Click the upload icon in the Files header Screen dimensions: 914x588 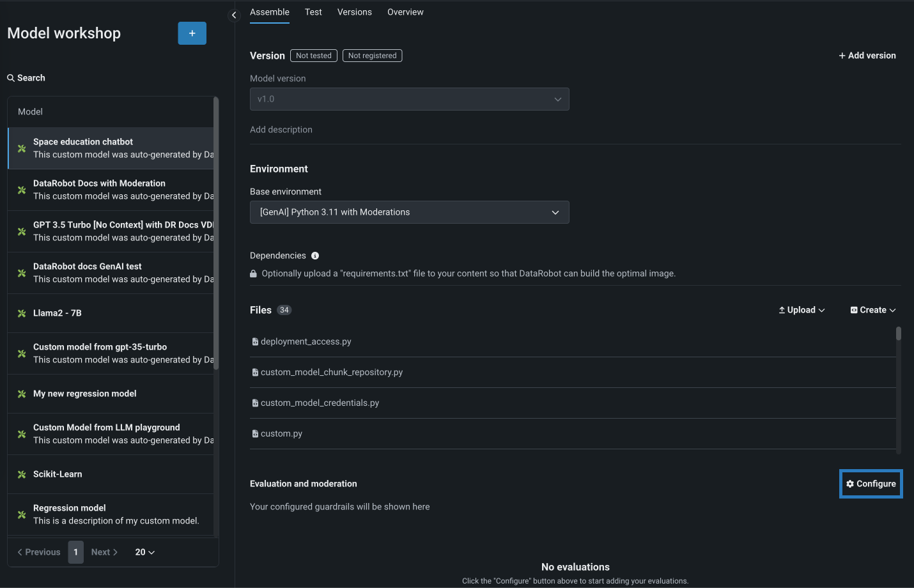pyautogui.click(x=781, y=310)
